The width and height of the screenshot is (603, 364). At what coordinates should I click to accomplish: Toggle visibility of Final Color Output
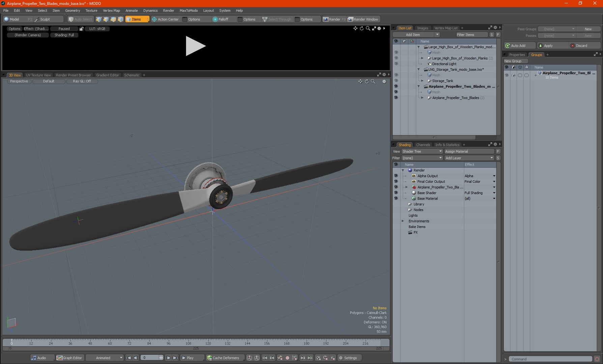396,181
